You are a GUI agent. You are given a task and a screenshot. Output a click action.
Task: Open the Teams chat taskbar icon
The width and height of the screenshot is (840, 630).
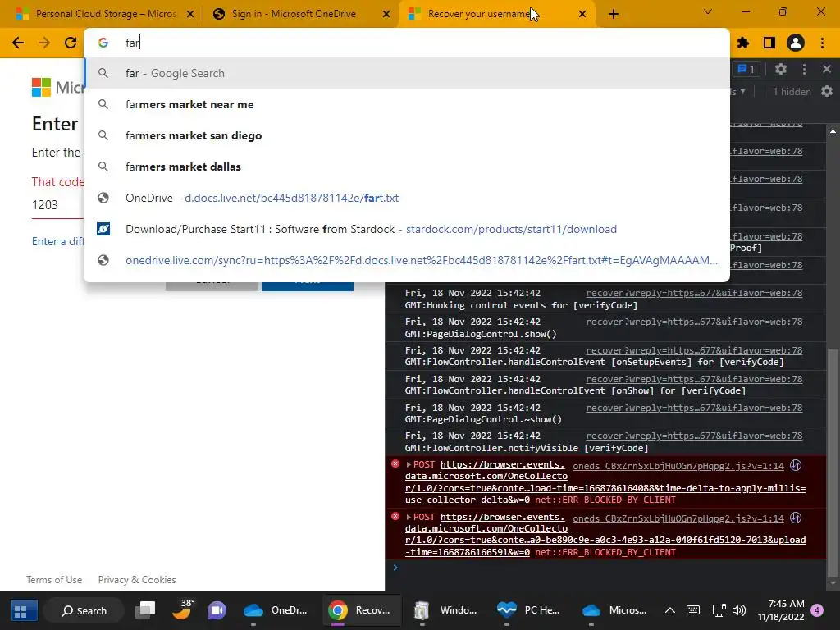(x=217, y=610)
